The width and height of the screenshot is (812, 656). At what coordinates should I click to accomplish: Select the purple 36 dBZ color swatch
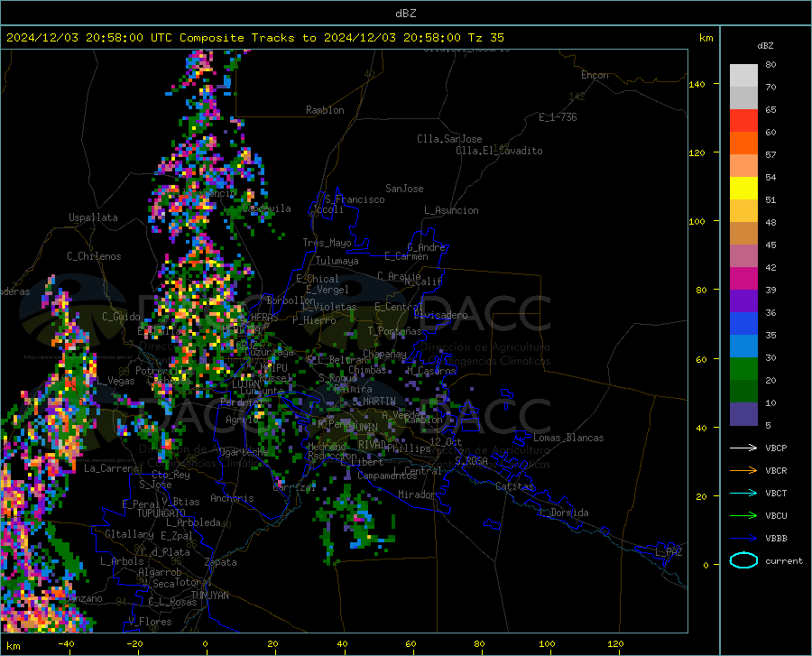tap(743, 301)
